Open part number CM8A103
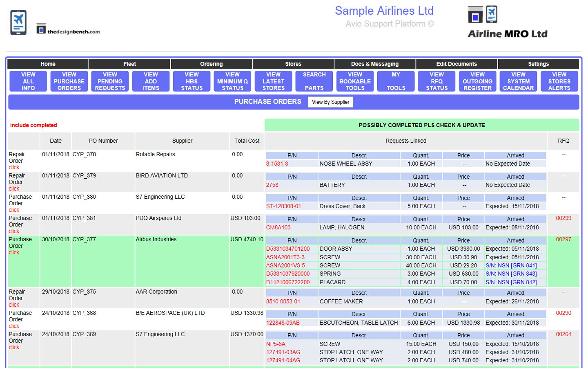 point(278,227)
